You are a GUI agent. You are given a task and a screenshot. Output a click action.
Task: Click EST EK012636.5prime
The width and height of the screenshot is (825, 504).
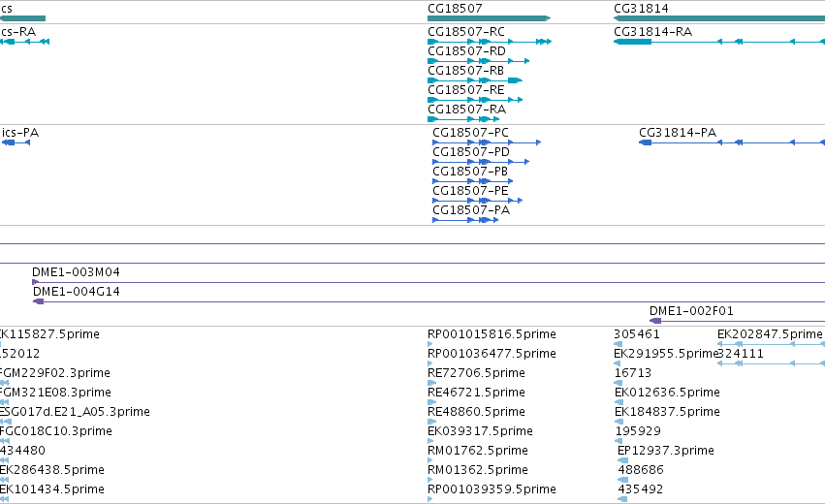click(x=667, y=393)
